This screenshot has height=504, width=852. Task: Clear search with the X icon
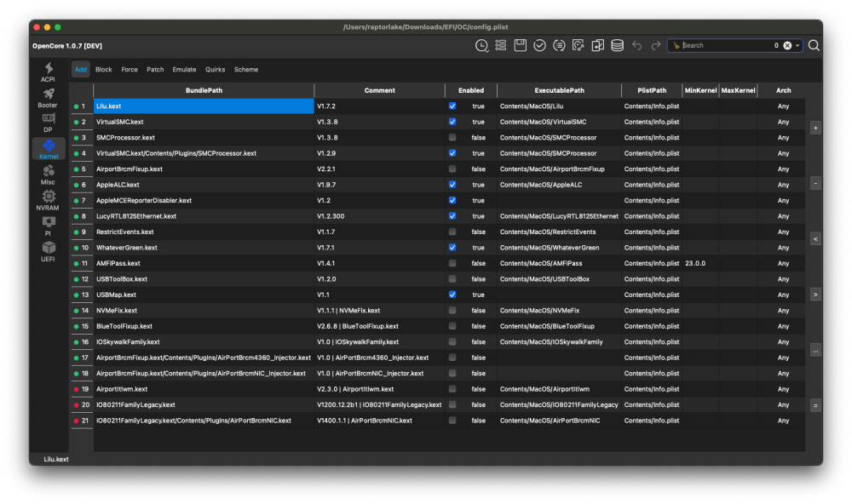787,46
